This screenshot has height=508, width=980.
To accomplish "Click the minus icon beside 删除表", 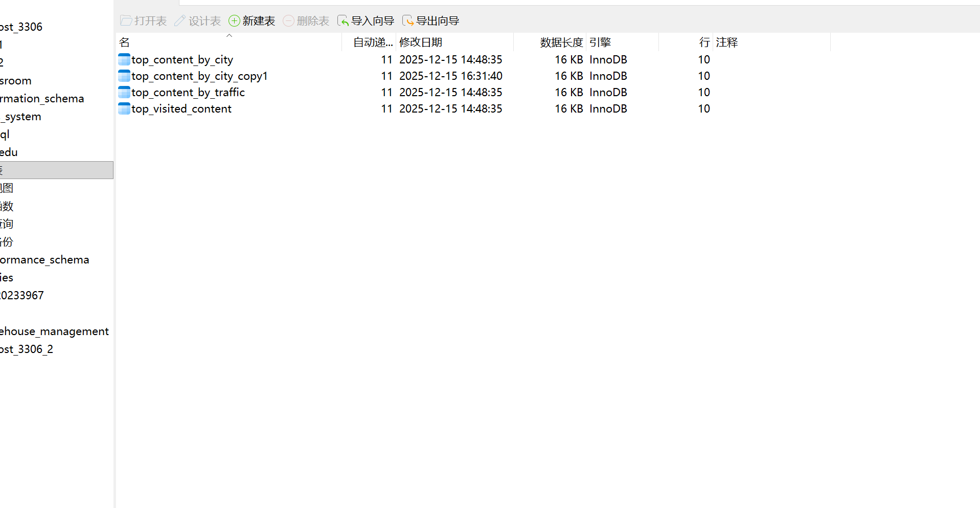I will [288, 21].
